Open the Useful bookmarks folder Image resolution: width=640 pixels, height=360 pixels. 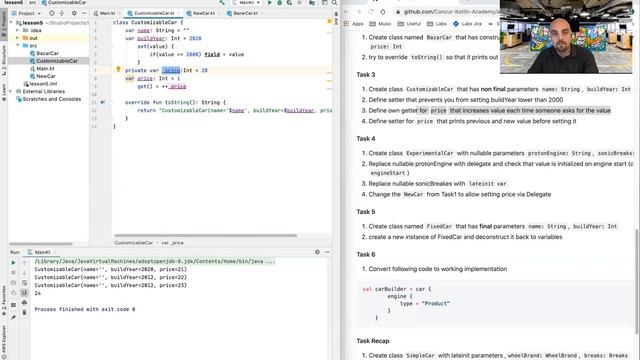click(409, 24)
